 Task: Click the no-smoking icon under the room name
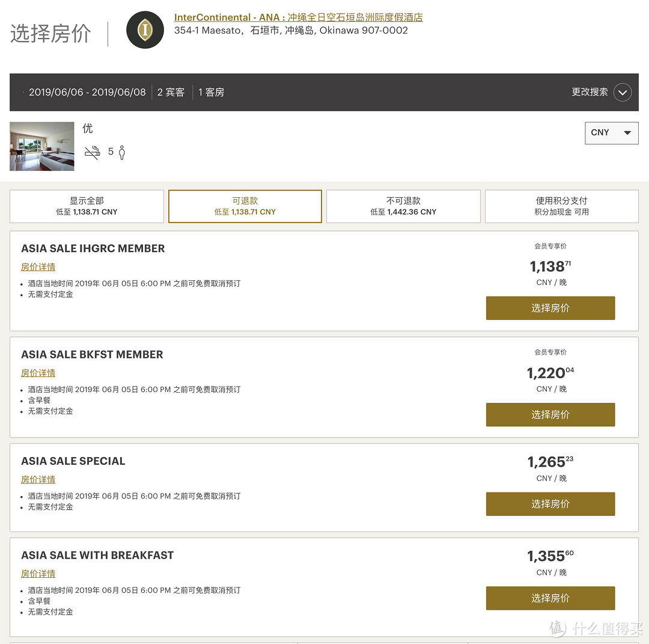click(93, 152)
